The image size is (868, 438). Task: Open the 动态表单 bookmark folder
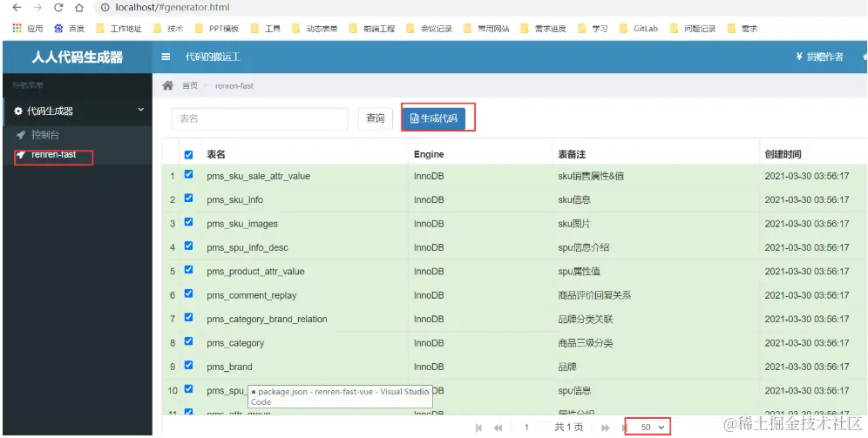click(x=315, y=29)
